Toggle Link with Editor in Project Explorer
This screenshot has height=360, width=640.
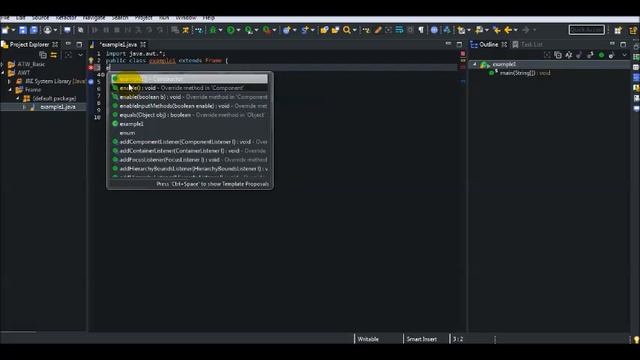pos(54,55)
